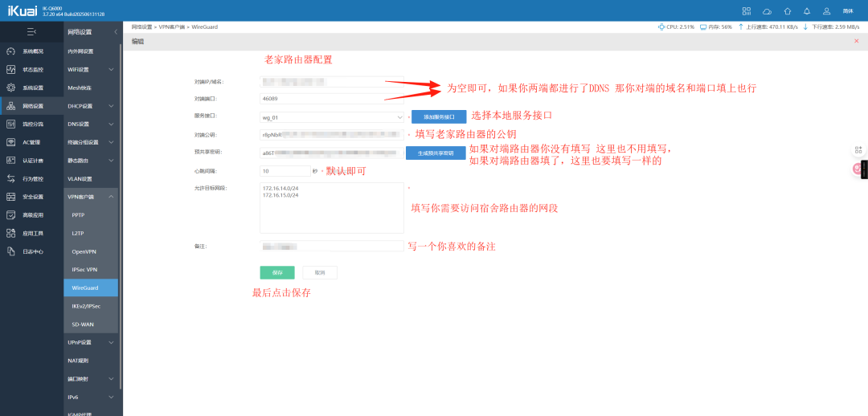Click the 下行速率 download speed indicator
Screen dimensions: 868x416
click(832, 27)
